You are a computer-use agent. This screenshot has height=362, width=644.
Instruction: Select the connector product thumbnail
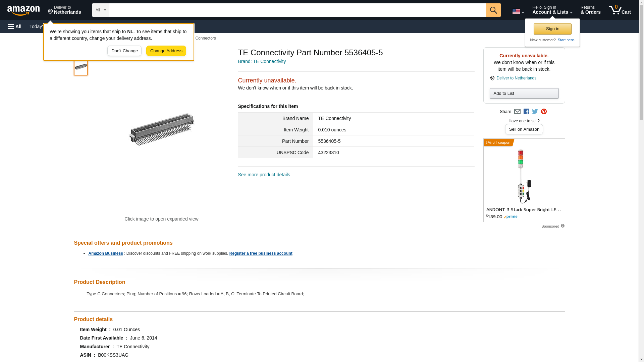[81, 67]
